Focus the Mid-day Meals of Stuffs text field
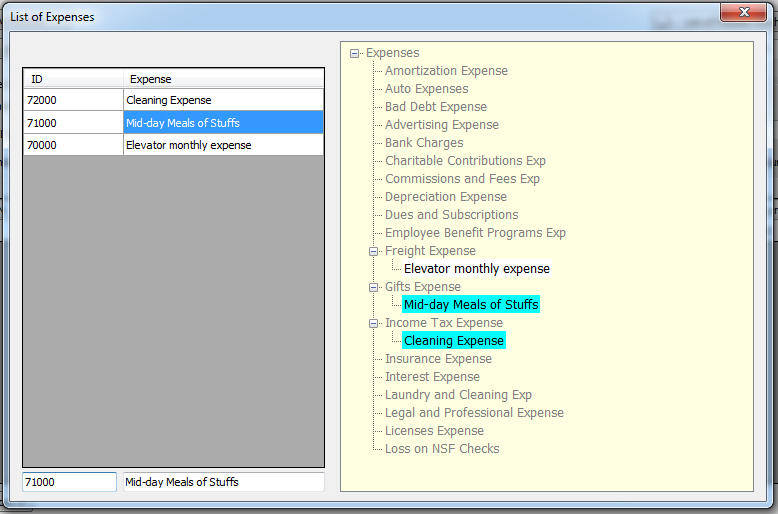The width and height of the screenshot is (778, 514). pyautogui.click(x=223, y=482)
